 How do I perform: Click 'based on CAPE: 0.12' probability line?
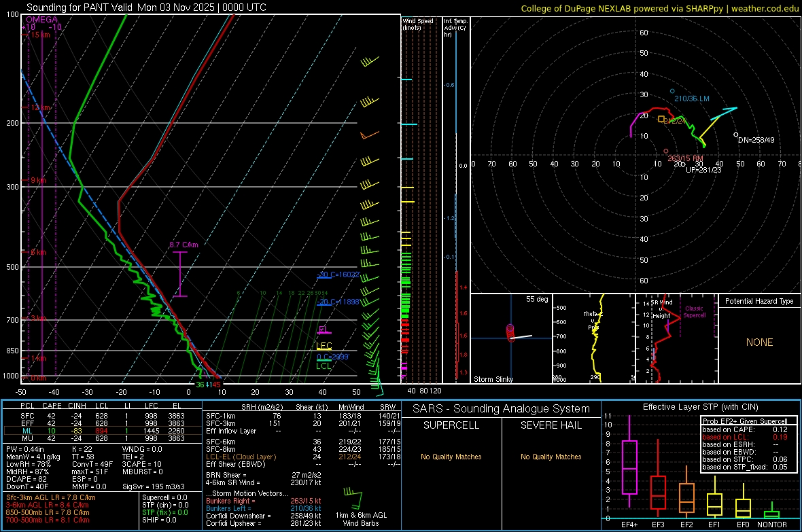pos(745,429)
